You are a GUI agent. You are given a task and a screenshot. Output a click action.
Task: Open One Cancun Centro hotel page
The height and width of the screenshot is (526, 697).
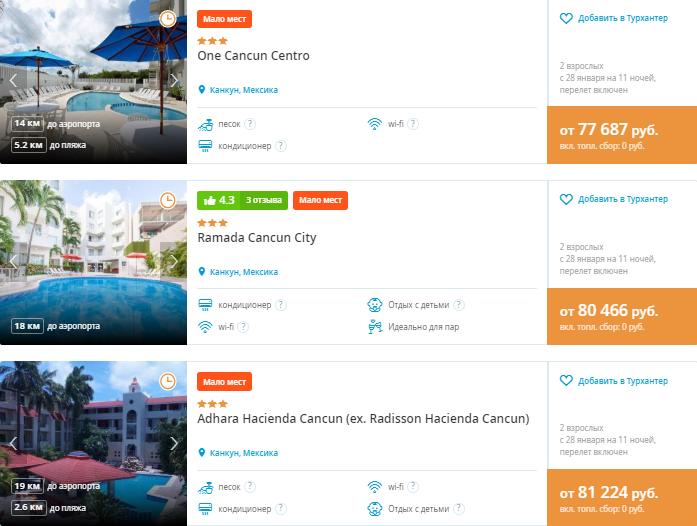[x=253, y=56]
